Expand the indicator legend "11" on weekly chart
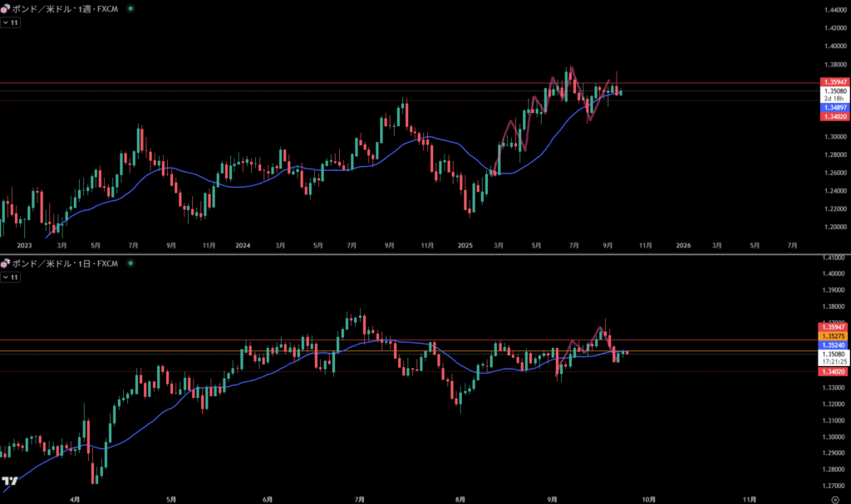851x504 pixels. (11, 22)
